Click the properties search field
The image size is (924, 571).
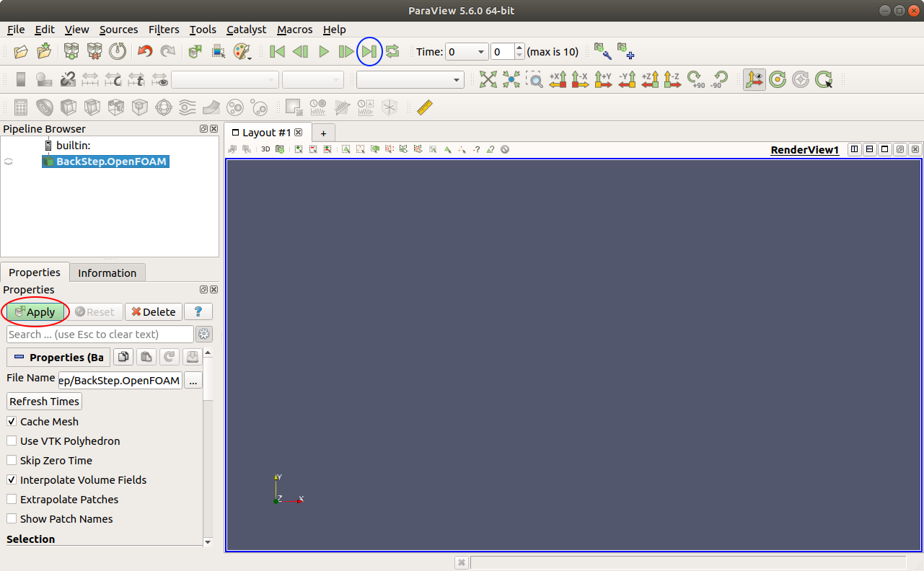point(100,334)
